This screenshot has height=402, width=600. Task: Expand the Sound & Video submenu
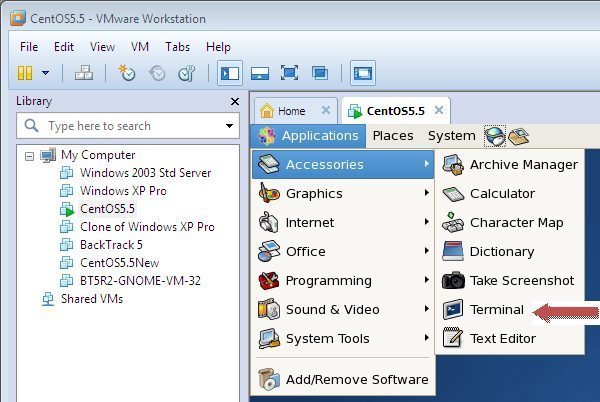(x=343, y=309)
